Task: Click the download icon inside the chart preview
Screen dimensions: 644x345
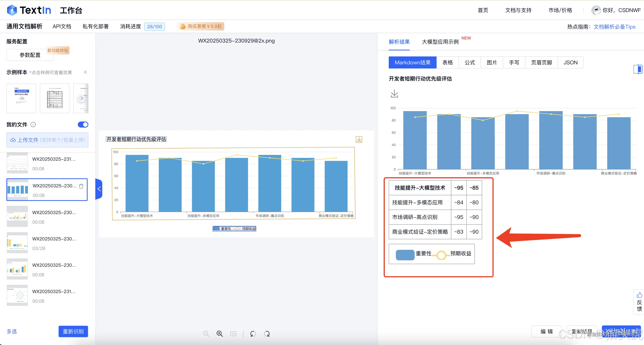Action: click(x=359, y=139)
